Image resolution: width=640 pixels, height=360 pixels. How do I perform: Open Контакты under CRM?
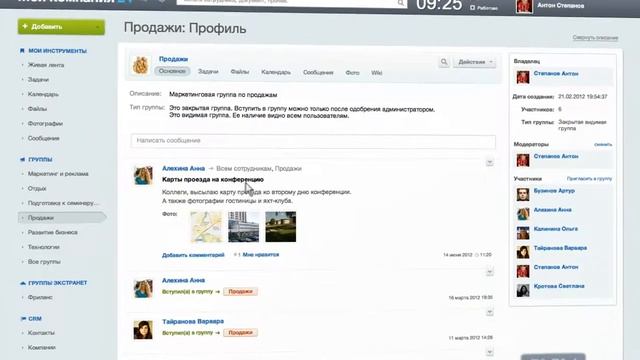[41, 333]
